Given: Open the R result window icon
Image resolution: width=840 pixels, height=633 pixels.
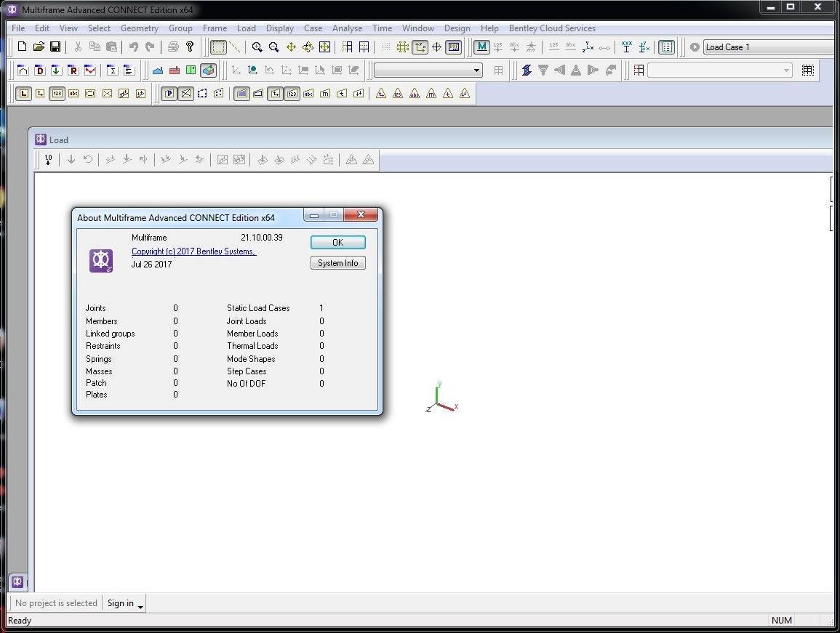Looking at the screenshot, I should point(73,70).
